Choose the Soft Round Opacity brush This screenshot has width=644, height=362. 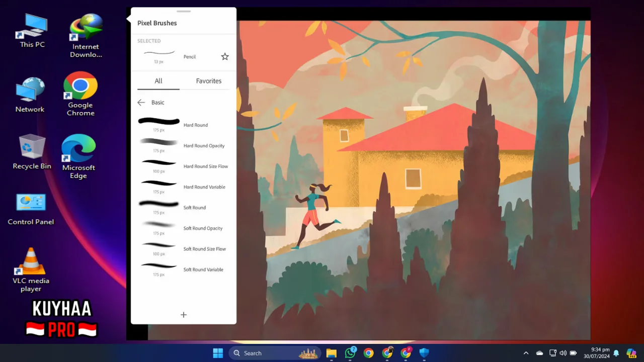click(x=184, y=228)
